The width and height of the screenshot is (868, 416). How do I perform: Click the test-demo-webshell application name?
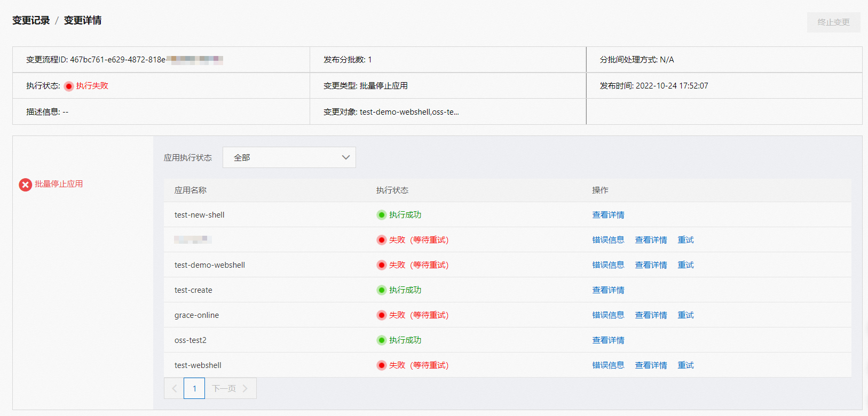[x=210, y=265]
